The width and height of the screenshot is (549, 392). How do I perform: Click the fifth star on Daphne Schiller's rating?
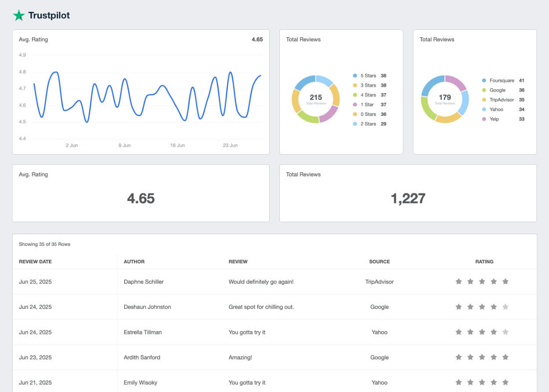click(505, 282)
